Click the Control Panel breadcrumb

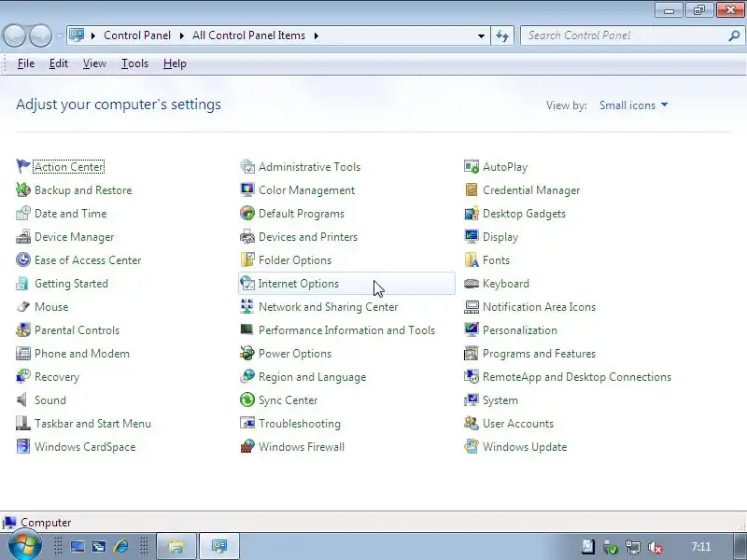(x=137, y=35)
